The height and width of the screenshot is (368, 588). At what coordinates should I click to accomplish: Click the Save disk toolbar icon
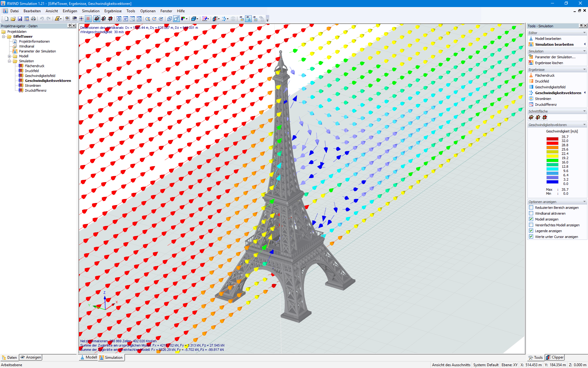point(20,19)
